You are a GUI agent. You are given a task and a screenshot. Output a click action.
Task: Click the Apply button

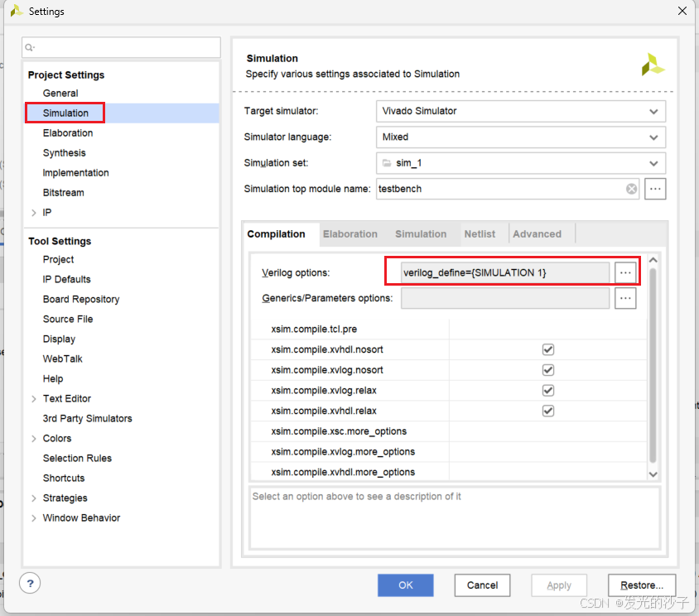[x=558, y=585]
